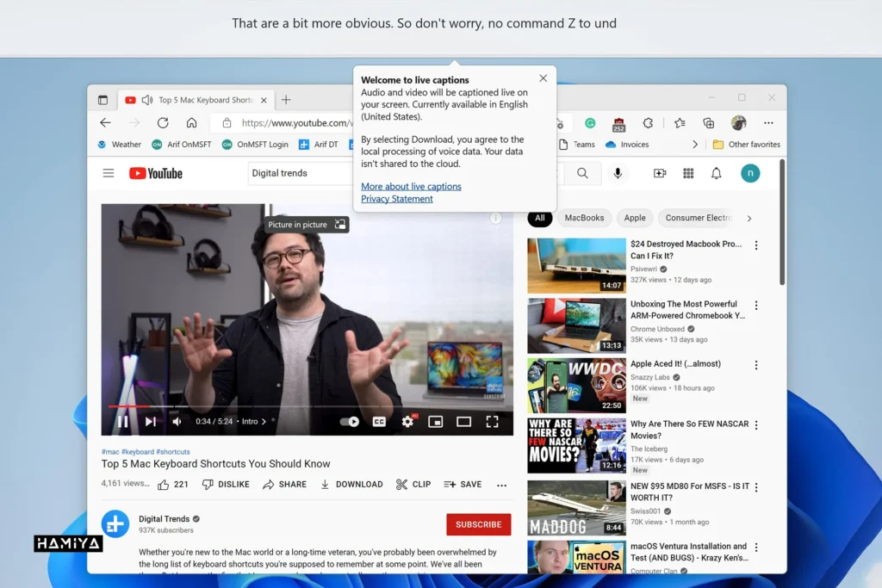Select the MacBooks filter chip
Viewport: 882px width, 588px height.
click(x=584, y=218)
